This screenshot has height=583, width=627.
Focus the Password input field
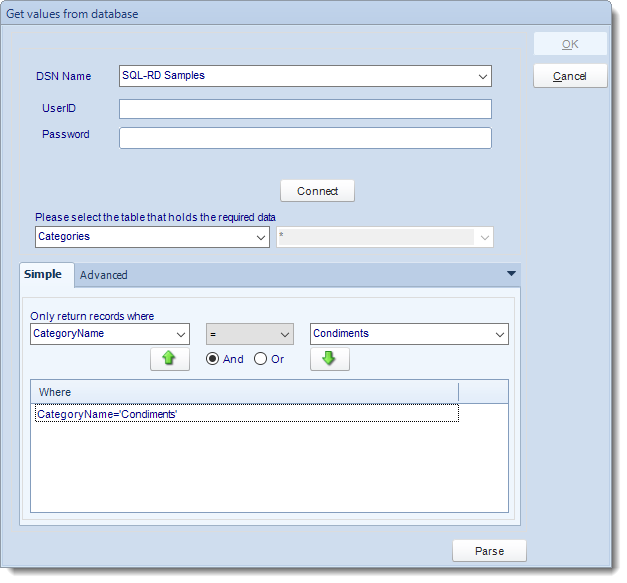tap(305, 138)
